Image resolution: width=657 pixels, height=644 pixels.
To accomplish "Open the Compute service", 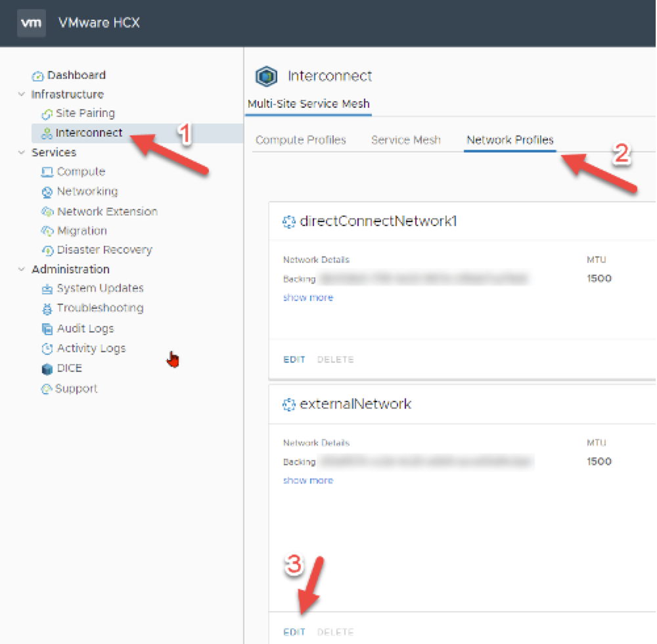I will pos(81,172).
